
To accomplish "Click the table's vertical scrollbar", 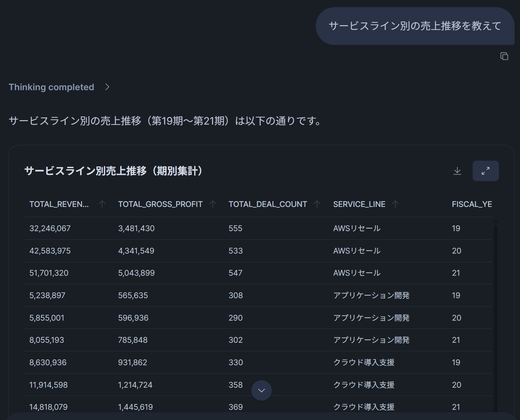I will [x=495, y=306].
